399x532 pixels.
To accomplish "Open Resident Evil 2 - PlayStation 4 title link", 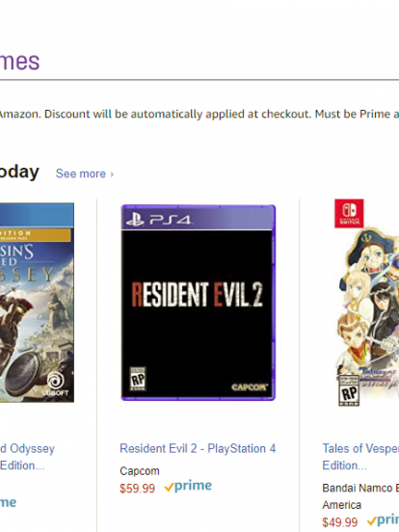I will point(198,448).
